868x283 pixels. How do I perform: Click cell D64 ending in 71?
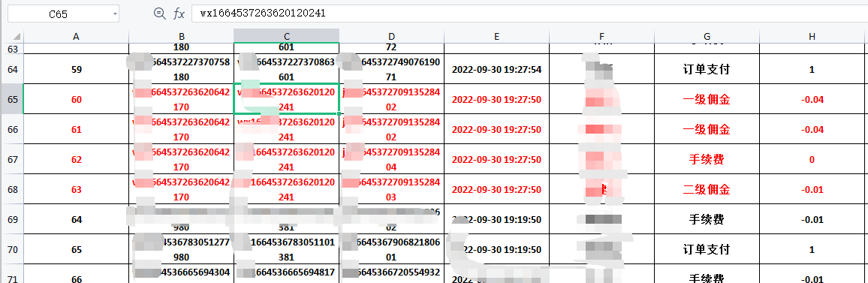tap(391, 69)
